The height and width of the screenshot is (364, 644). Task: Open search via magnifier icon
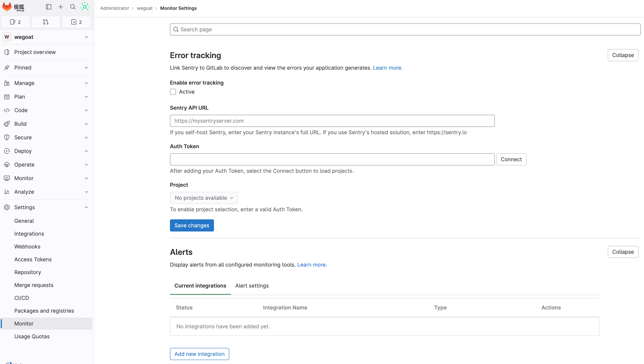[73, 7]
